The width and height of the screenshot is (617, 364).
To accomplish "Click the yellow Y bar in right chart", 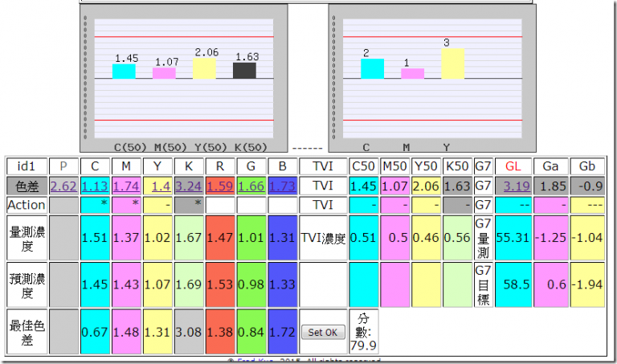I will 453,63.
